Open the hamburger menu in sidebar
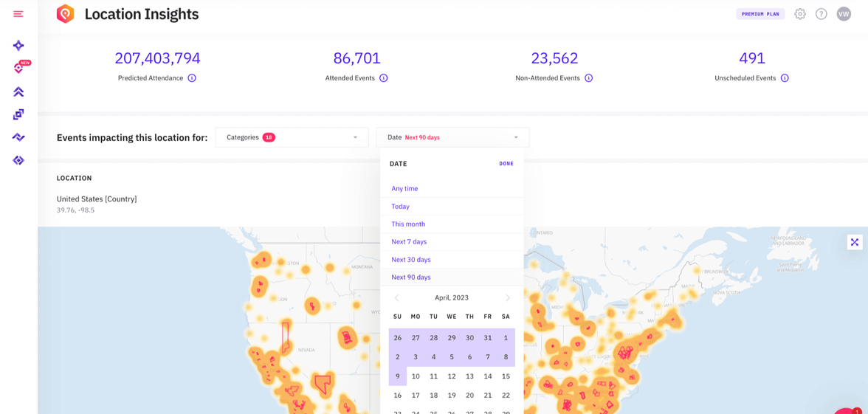 click(x=18, y=14)
